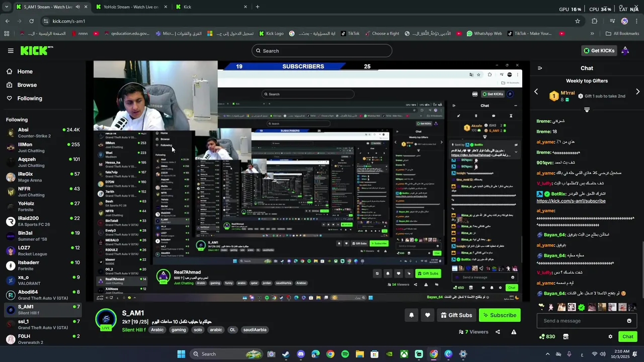Open the Kick hamburger sidebar menu
This screenshot has width=644, height=362.
click(x=11, y=51)
